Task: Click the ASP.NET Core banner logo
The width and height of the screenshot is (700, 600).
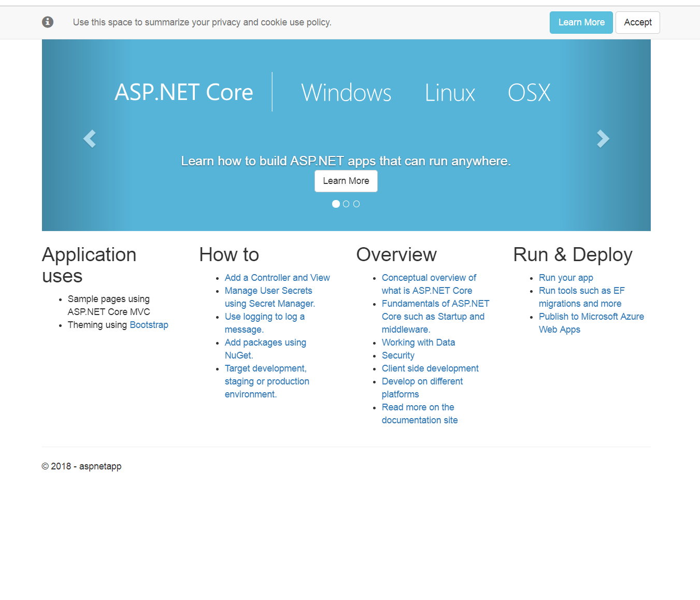Action: pos(184,92)
